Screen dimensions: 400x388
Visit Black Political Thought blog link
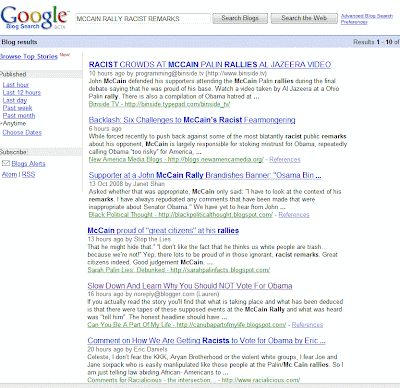[181, 215]
